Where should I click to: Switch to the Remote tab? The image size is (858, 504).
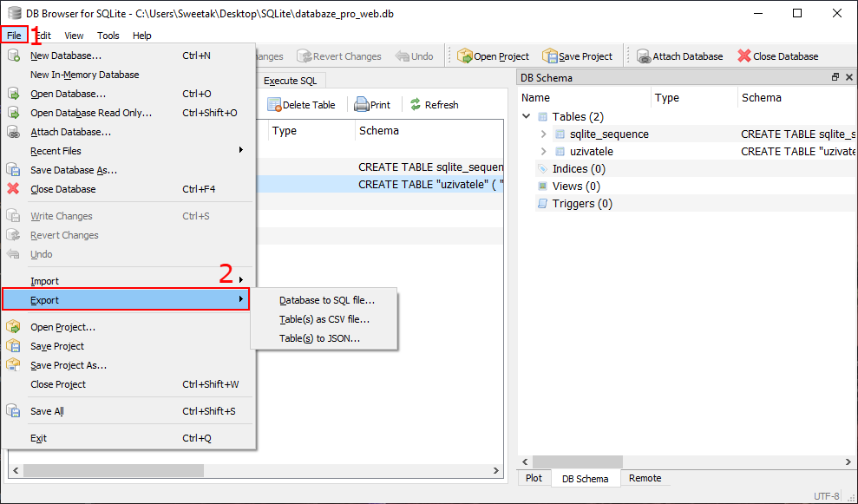pyautogui.click(x=645, y=478)
